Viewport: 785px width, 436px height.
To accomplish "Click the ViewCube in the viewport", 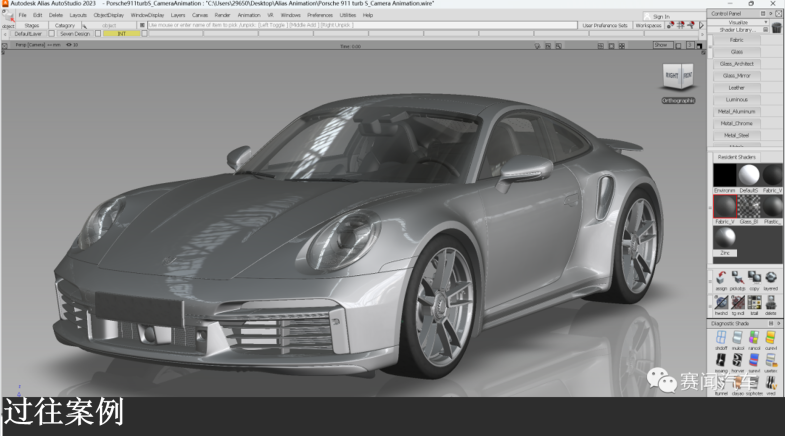I will coord(678,78).
